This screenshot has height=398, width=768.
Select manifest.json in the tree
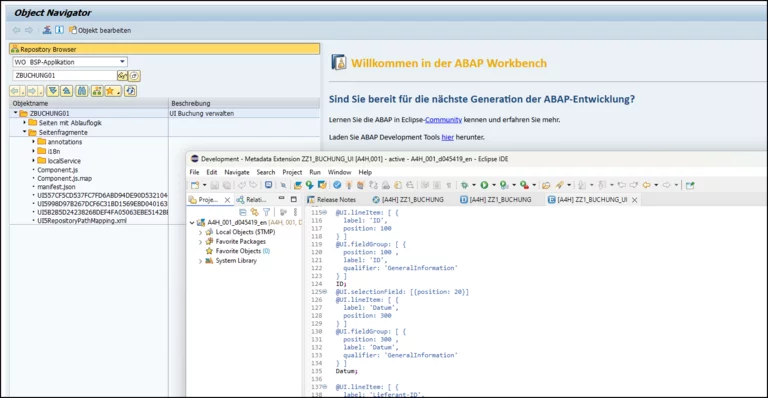pyautogui.click(x=56, y=187)
